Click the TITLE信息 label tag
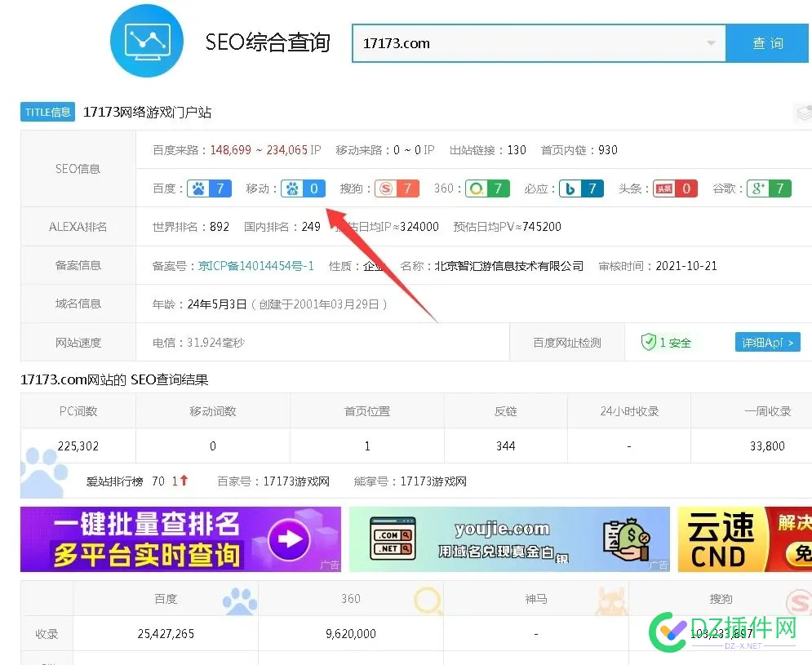Screen dimensions: 812x665 click(x=47, y=112)
